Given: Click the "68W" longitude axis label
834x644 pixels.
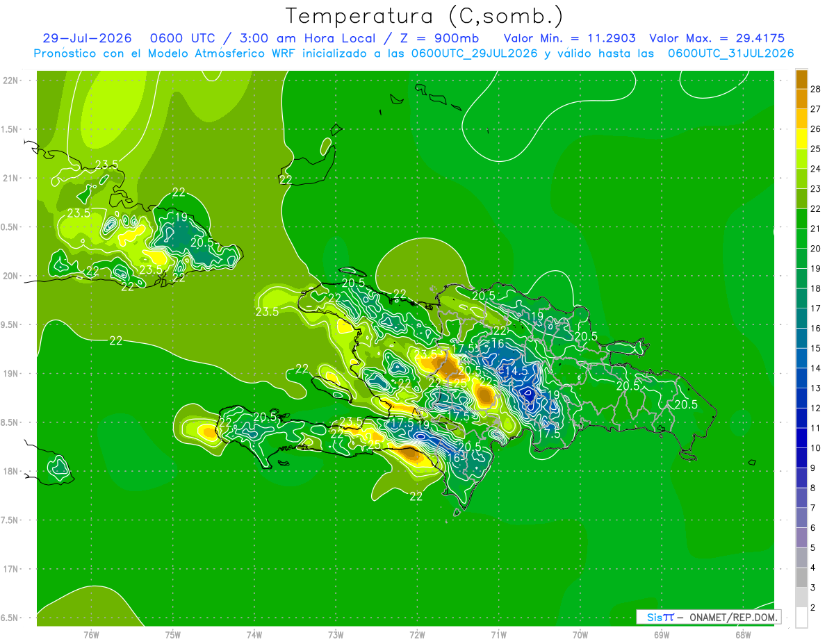Looking at the screenshot, I should point(743,634).
